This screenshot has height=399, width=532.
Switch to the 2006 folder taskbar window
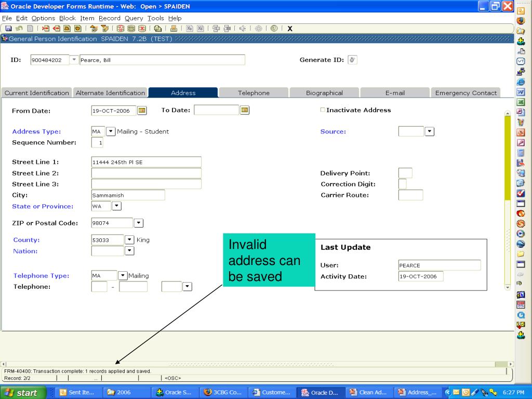tap(126, 393)
